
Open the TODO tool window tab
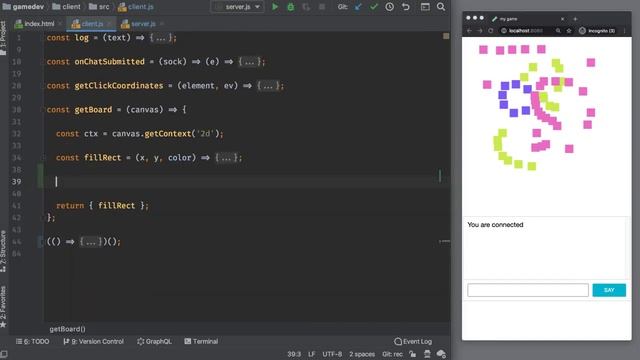(32, 341)
